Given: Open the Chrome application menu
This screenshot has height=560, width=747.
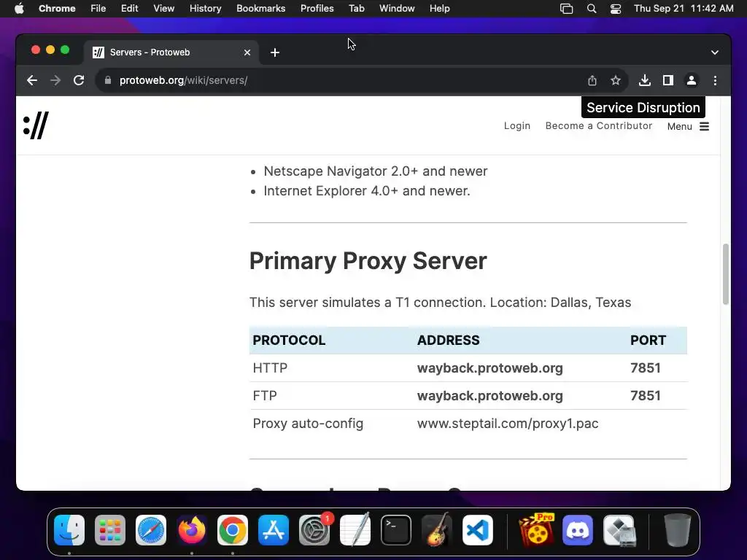Looking at the screenshot, I should [57, 9].
